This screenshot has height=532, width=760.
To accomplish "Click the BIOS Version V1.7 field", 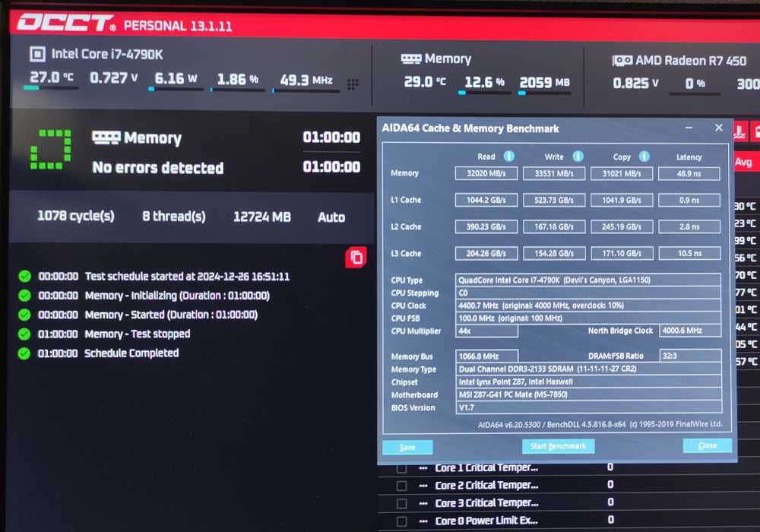I will [x=588, y=407].
